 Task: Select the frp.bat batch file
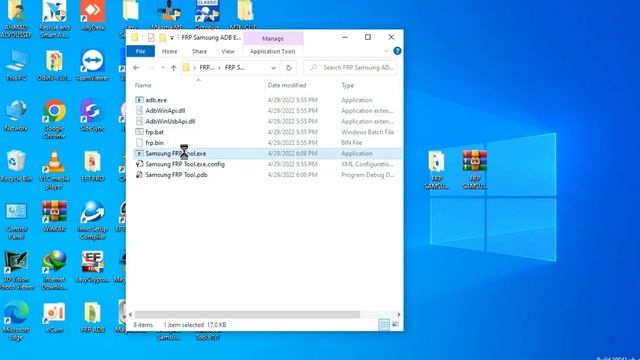154,132
